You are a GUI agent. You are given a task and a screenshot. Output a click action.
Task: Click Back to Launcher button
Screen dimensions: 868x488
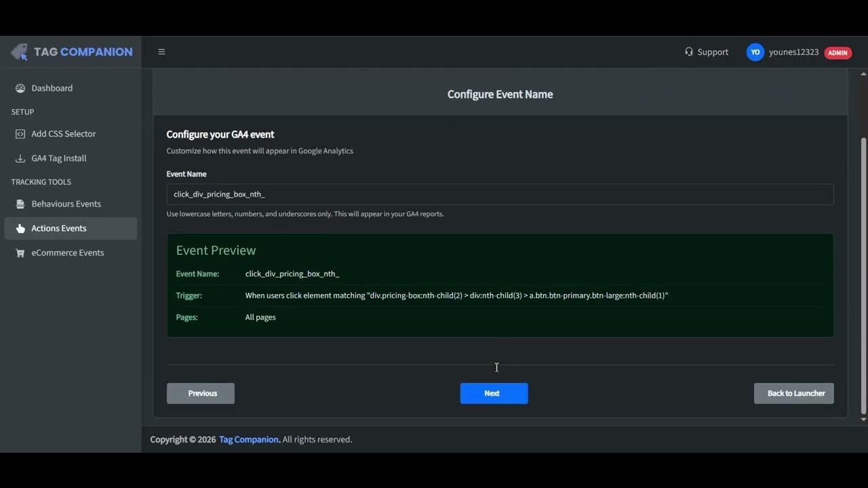(793, 393)
